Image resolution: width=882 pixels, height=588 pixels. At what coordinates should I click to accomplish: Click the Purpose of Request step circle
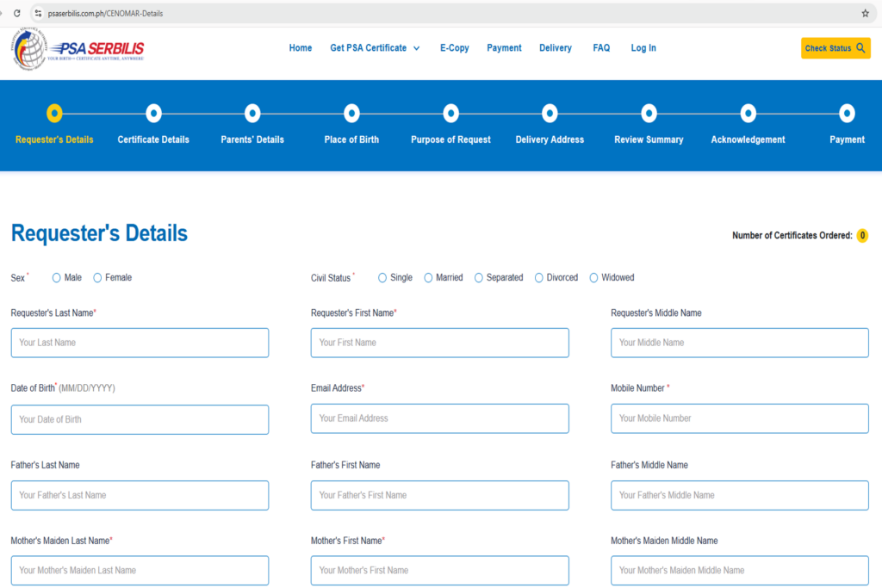coord(450,114)
